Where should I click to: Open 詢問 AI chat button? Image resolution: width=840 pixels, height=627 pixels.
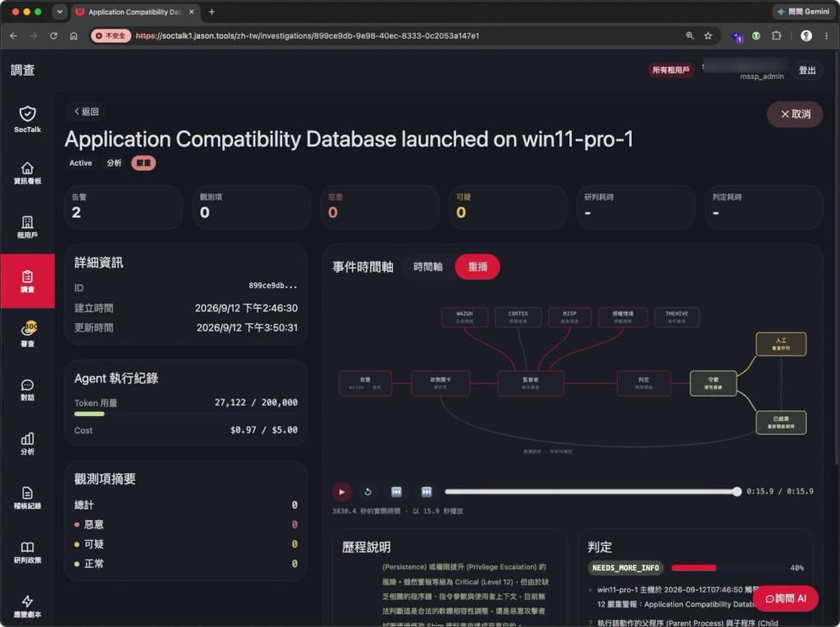(x=785, y=598)
